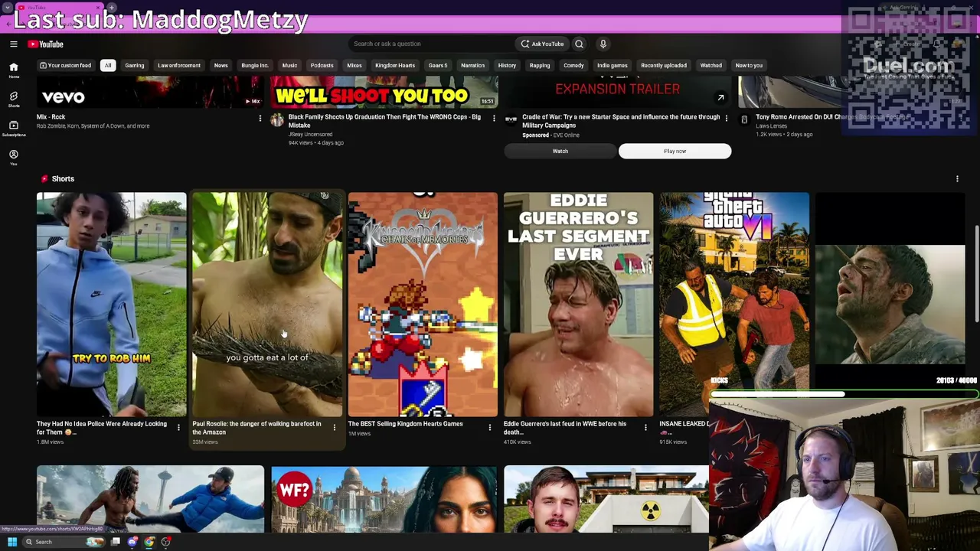Open the Windows Start menu
Image resolution: width=980 pixels, height=551 pixels.
(11, 542)
